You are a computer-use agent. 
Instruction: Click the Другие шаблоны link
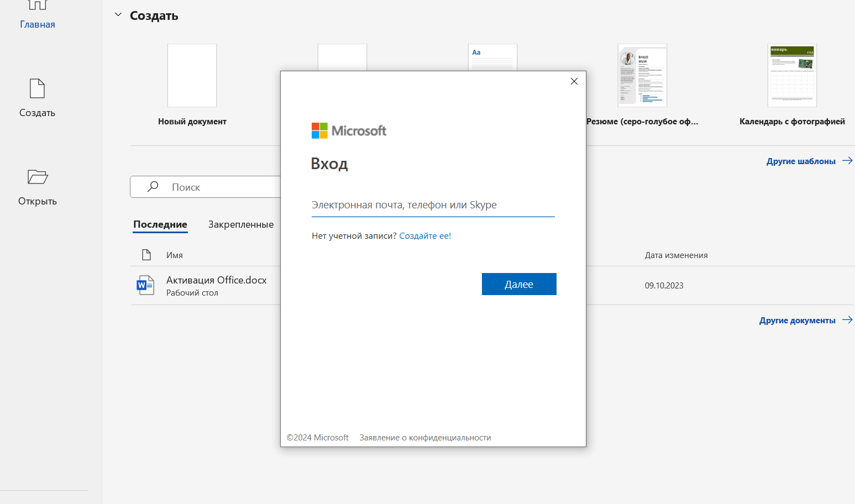click(x=801, y=161)
